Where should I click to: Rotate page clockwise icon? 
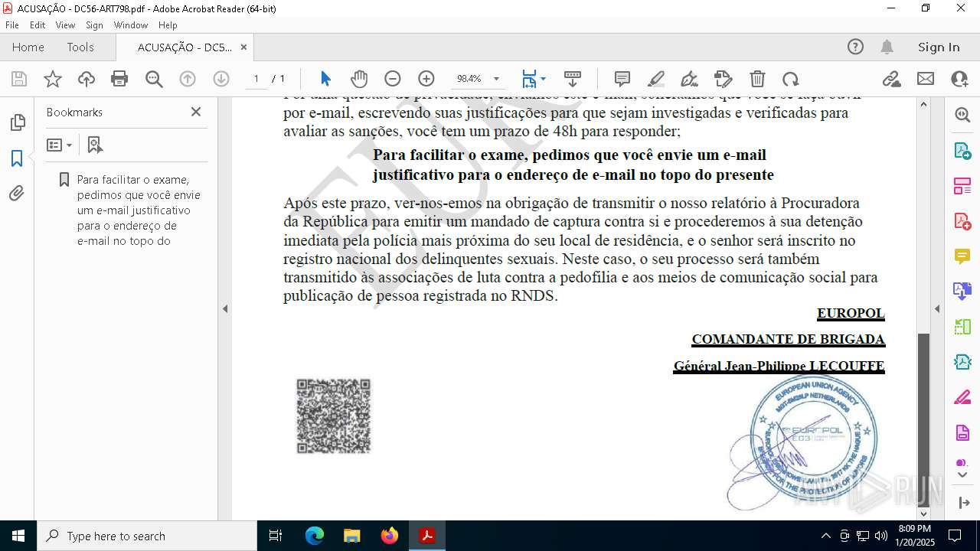[x=791, y=79]
